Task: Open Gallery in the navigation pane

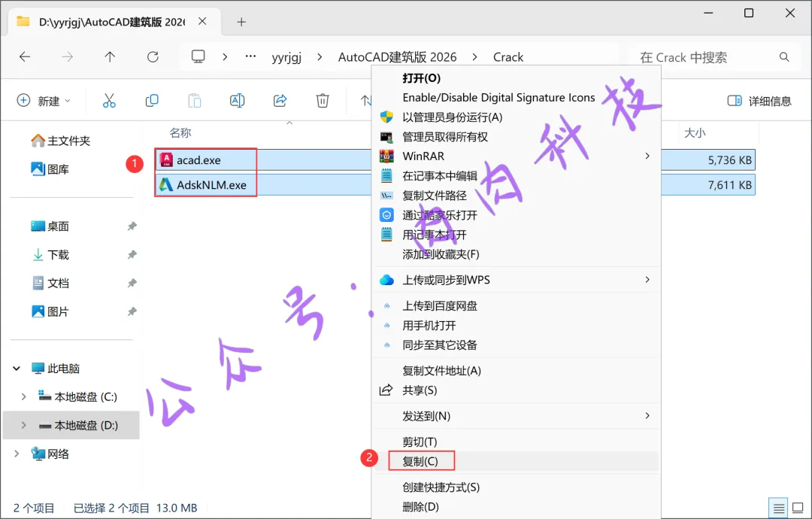Action: (x=50, y=169)
